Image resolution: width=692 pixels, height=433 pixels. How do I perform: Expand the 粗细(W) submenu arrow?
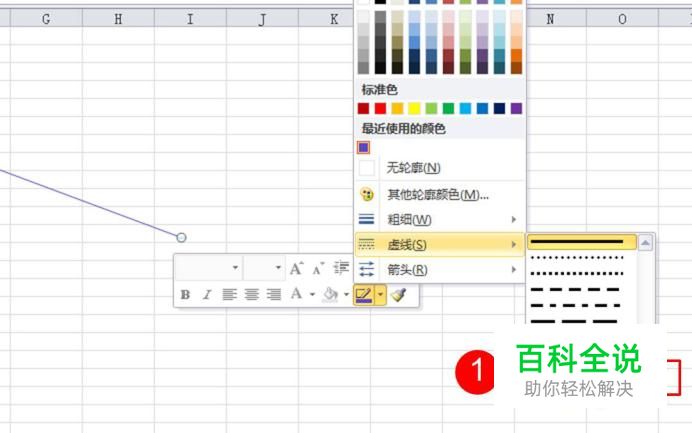[x=514, y=219]
